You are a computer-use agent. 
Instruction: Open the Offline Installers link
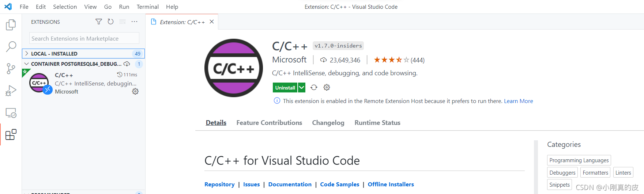point(391,185)
